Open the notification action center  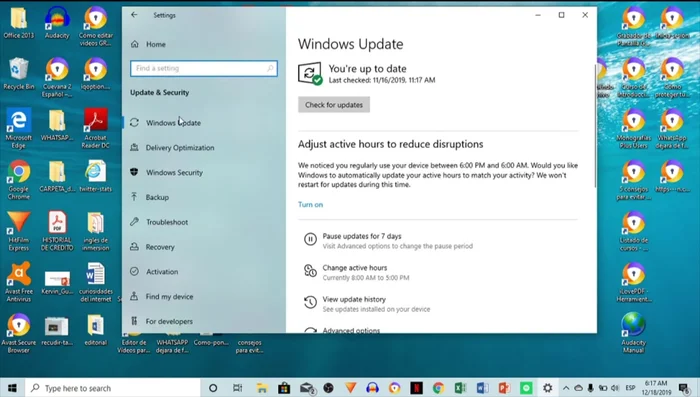click(x=683, y=388)
